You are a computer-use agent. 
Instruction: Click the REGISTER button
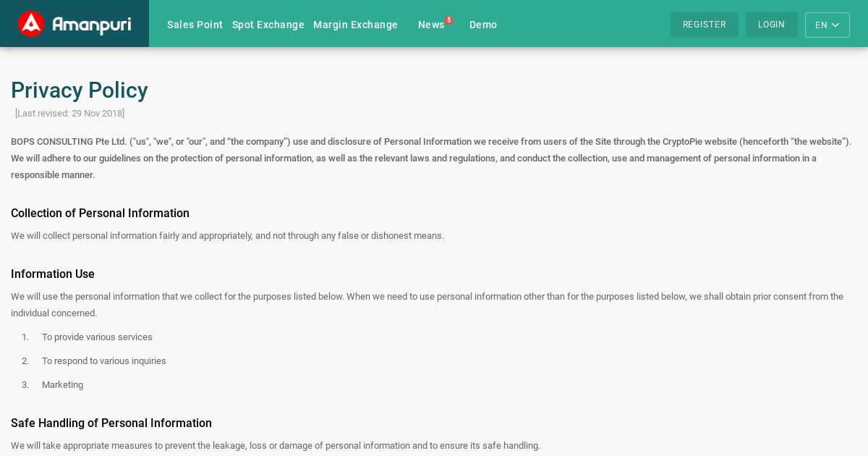[x=705, y=25]
